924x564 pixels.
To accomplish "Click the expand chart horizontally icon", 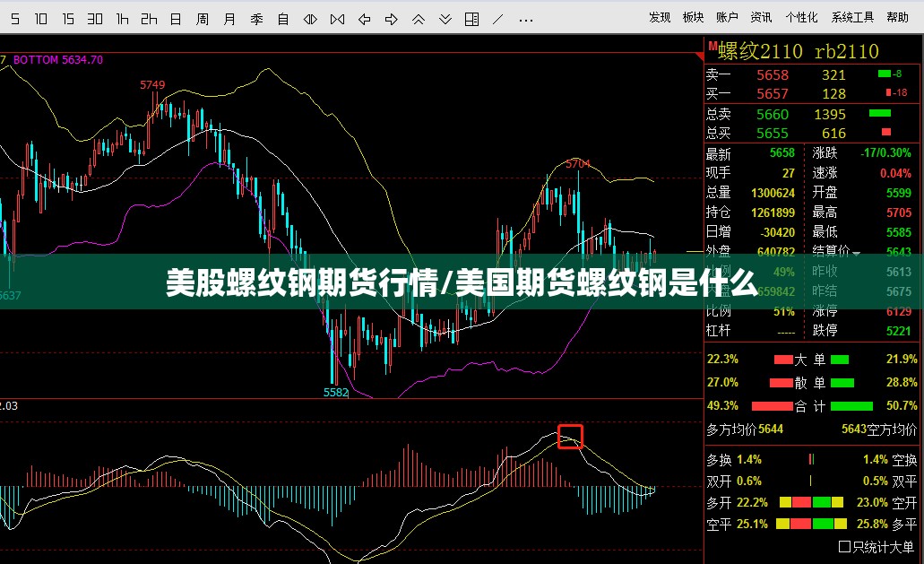I will click(311, 20).
